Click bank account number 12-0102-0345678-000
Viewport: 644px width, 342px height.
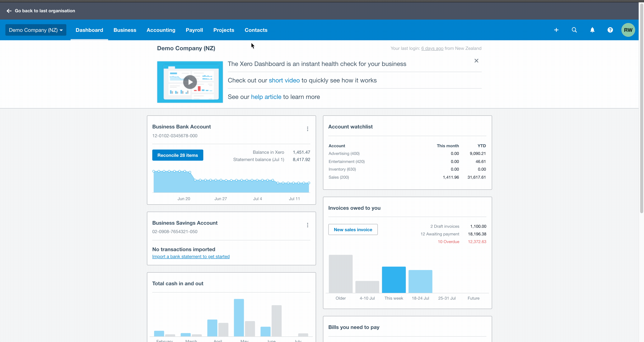tap(175, 136)
